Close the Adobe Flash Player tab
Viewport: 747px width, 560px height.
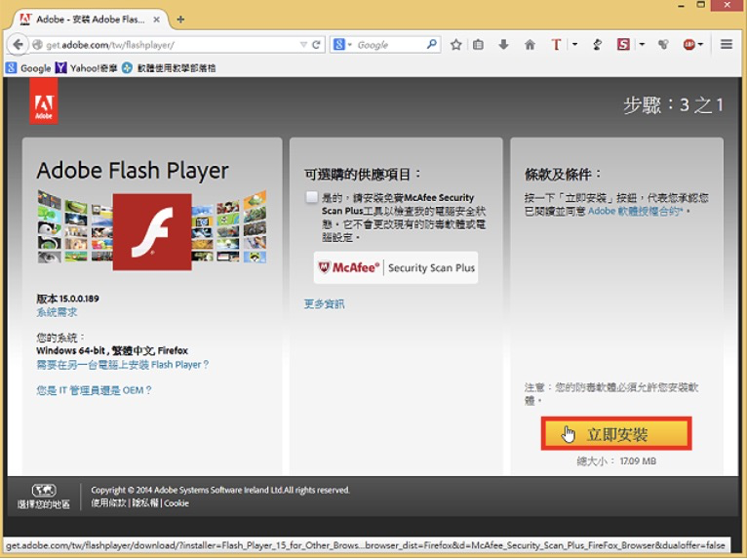click(156, 20)
